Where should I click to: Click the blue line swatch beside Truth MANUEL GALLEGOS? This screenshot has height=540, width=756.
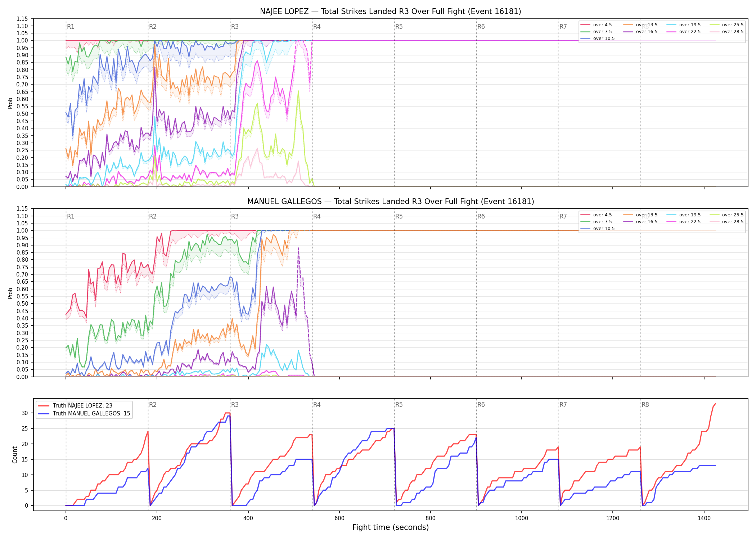click(x=43, y=414)
